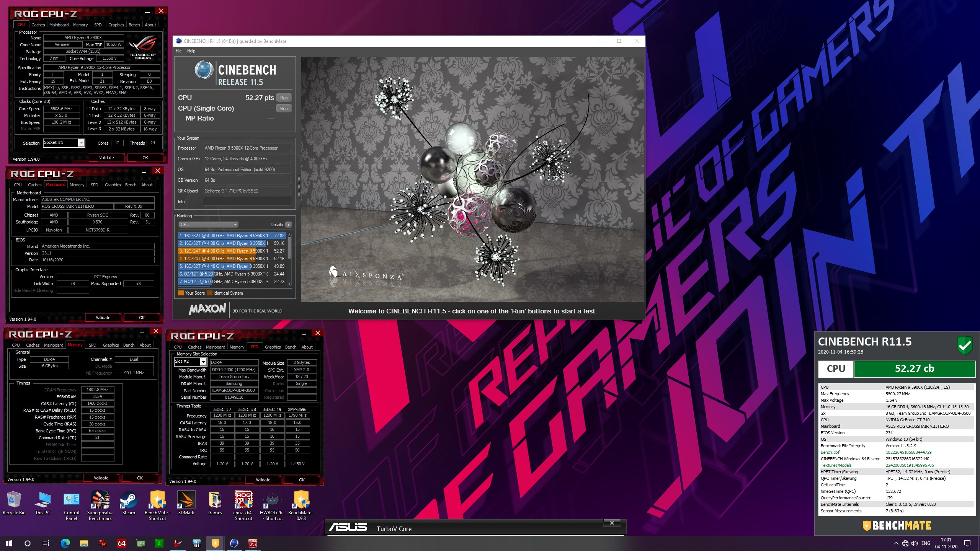Viewport: 980px width, 551px height.
Task: Launch the HWBOTx265 shortcut on the desktop
Action: (273, 506)
